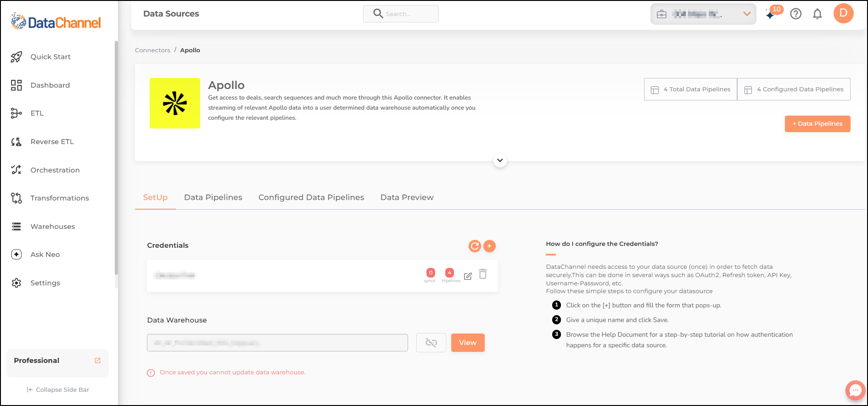Open the Warehouses menu item
The image size is (868, 406).
tap(53, 227)
